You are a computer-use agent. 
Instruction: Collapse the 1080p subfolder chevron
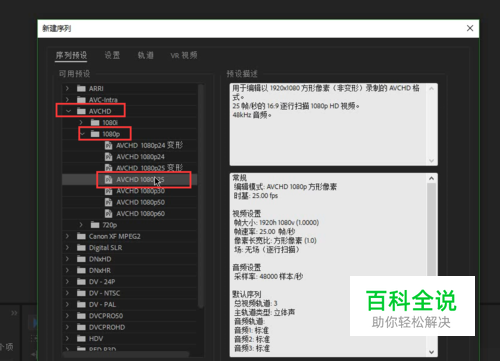coord(82,134)
